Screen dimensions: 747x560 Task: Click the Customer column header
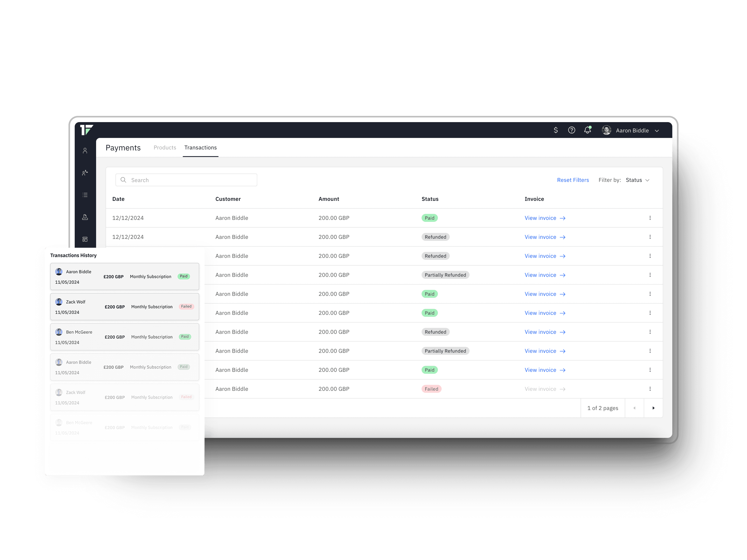(x=228, y=199)
